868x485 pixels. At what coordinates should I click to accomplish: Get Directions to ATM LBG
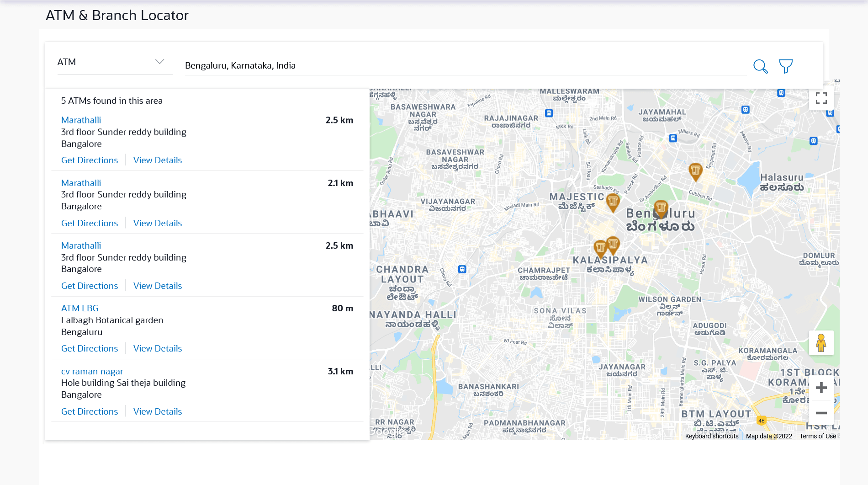click(90, 348)
